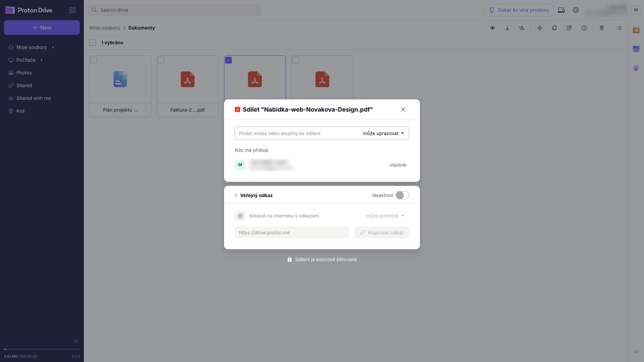
Task: Open the 'může upravovat' permission dropdown
Action: pos(383,133)
